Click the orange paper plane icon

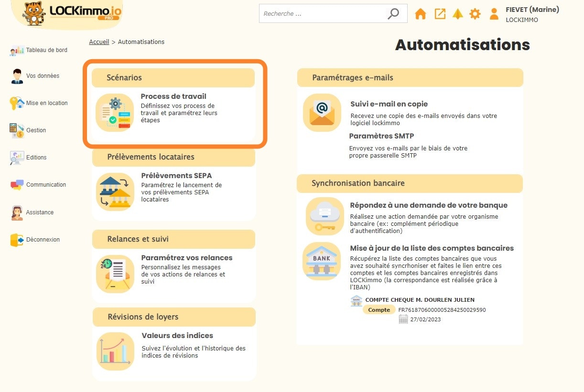point(457,14)
